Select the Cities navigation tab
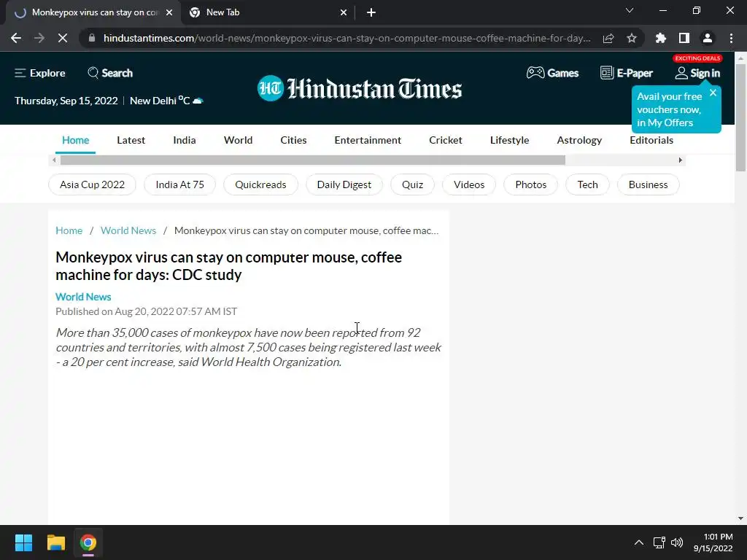 pos(293,140)
